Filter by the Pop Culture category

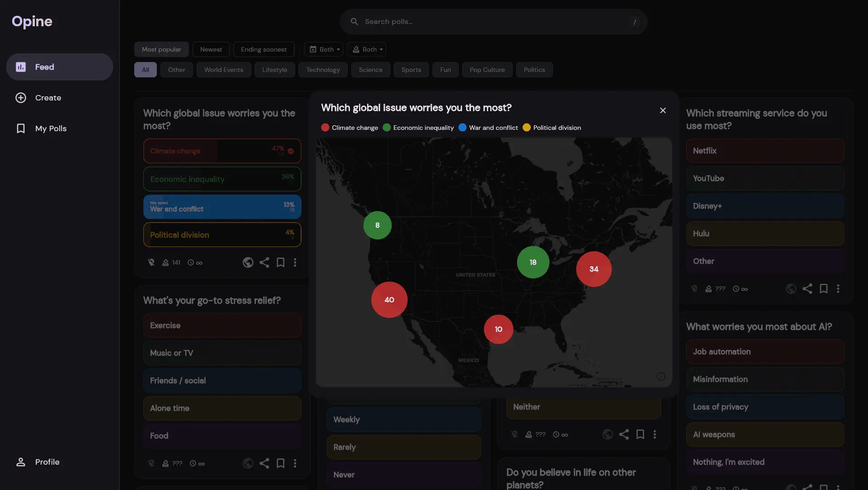click(x=487, y=70)
